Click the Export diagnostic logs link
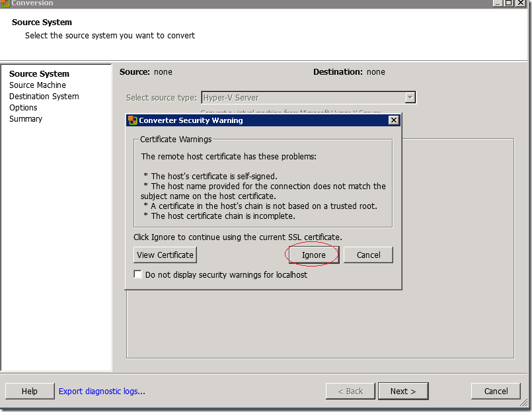 [102, 391]
